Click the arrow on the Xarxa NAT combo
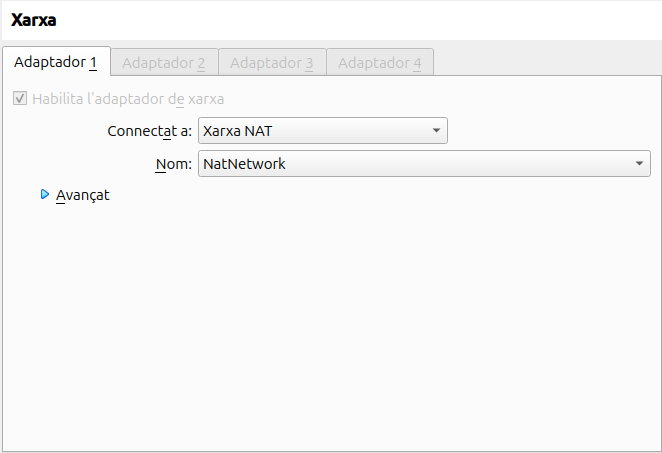This screenshot has height=453, width=662. (436, 131)
